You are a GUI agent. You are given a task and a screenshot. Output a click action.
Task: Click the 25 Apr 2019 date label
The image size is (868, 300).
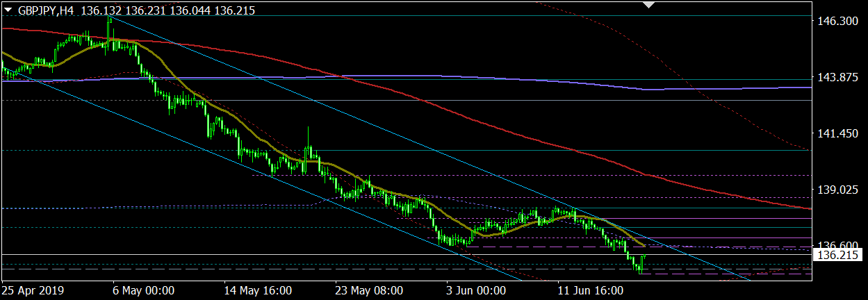point(32,290)
